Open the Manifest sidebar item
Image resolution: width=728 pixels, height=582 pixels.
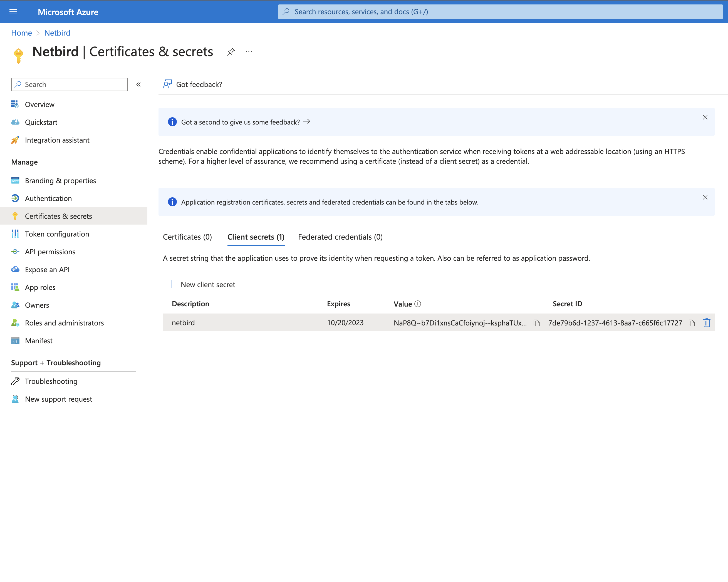pos(38,341)
